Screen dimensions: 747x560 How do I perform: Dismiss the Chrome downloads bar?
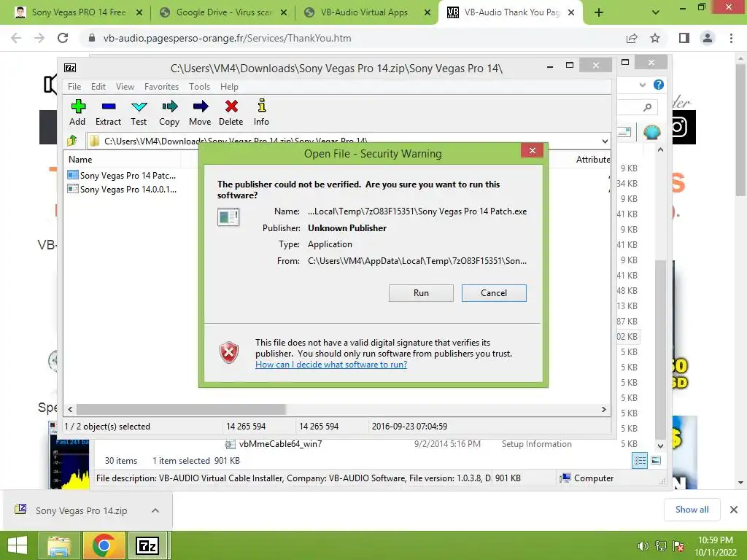[734, 510]
